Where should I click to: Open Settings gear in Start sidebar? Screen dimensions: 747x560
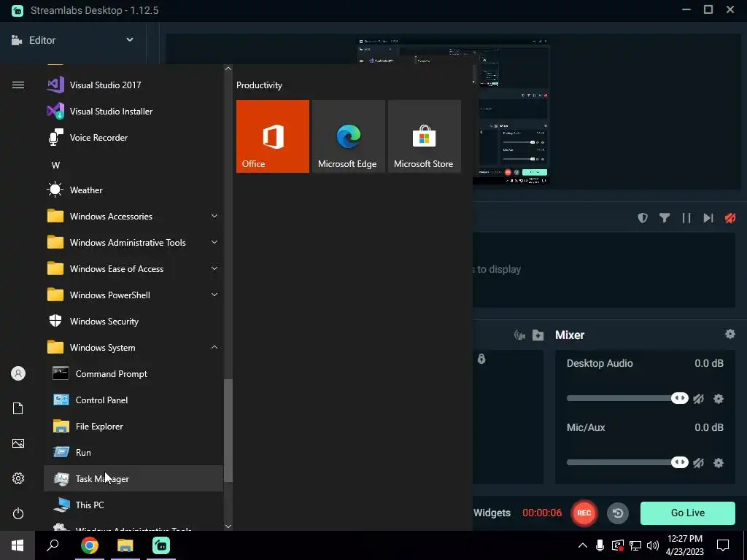(x=18, y=478)
